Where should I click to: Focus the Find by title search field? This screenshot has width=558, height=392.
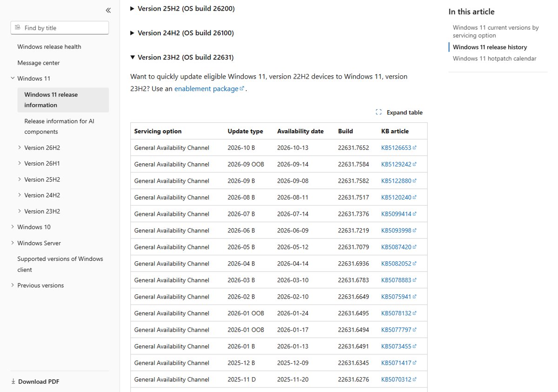tap(60, 28)
